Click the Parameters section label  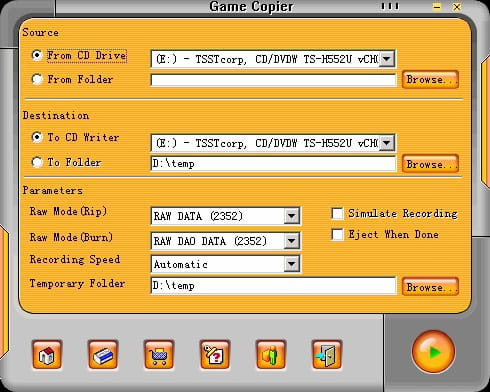53,190
